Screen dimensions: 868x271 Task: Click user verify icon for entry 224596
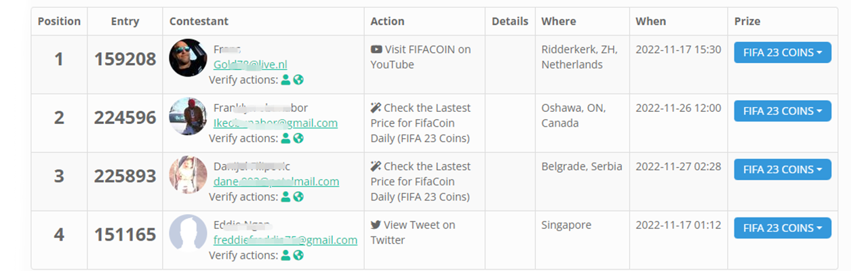285,138
